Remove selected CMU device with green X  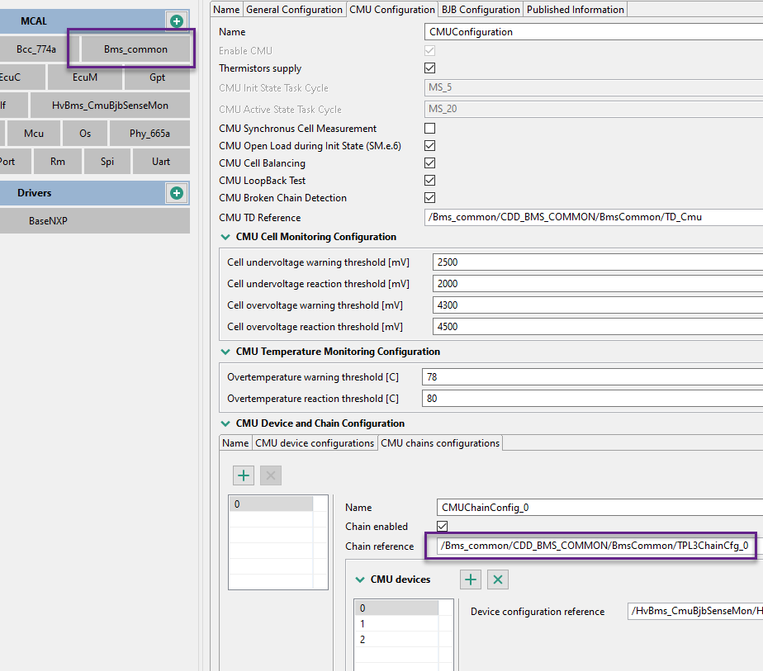click(x=498, y=579)
